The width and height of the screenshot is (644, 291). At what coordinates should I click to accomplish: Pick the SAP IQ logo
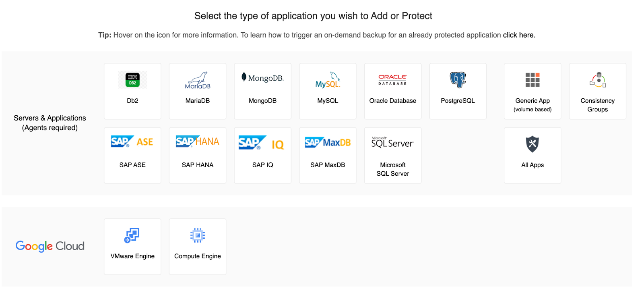262,143
